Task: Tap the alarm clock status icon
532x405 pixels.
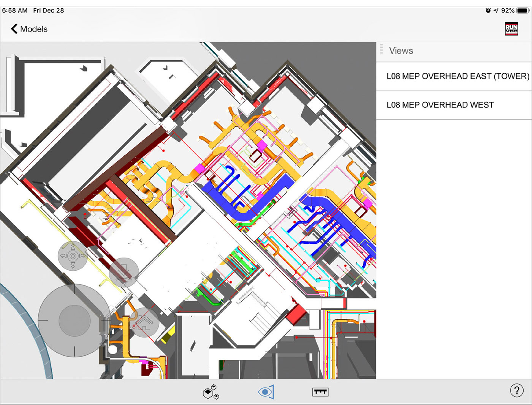Action: [488, 11]
